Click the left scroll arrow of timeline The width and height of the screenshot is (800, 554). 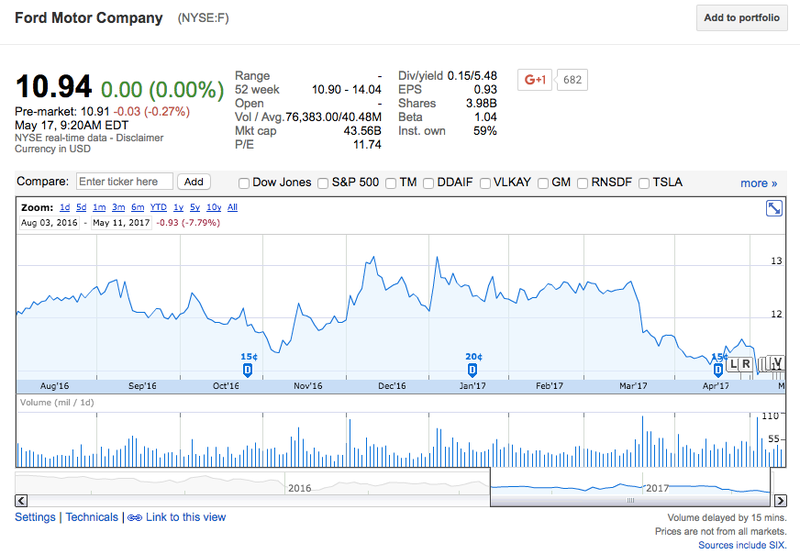(21, 500)
